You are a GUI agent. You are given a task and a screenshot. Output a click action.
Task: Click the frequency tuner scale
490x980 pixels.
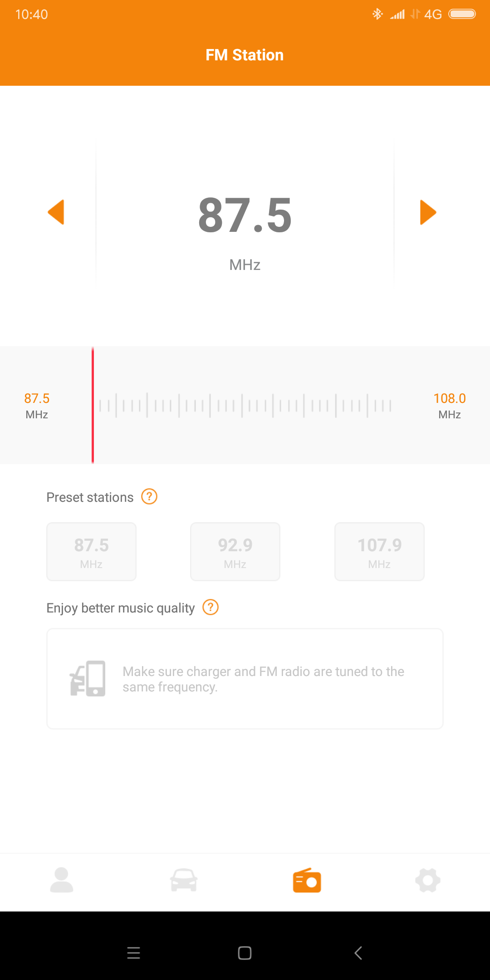245,406
